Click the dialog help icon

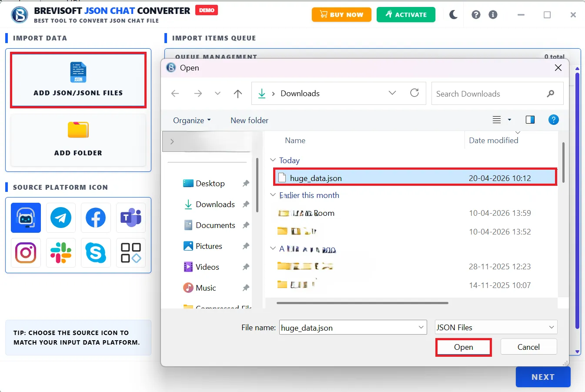click(553, 120)
